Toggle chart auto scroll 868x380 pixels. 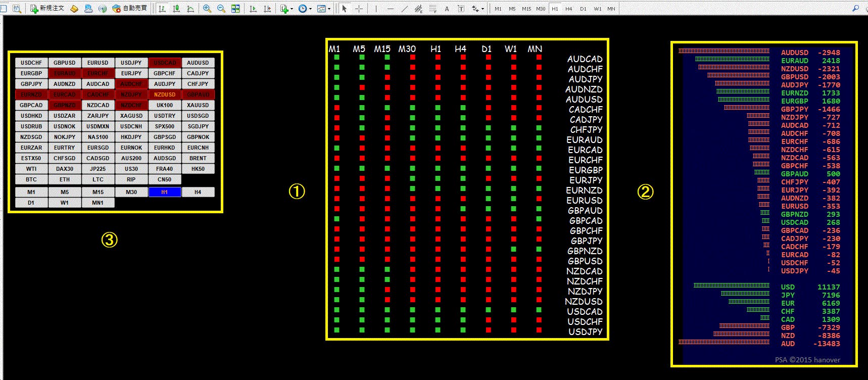pos(253,9)
